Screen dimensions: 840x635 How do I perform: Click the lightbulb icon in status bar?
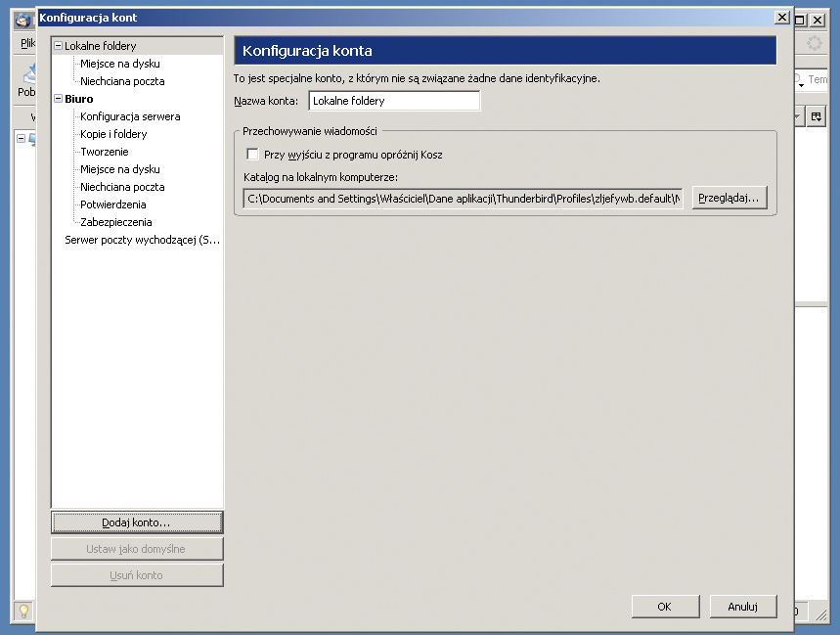click(x=23, y=611)
